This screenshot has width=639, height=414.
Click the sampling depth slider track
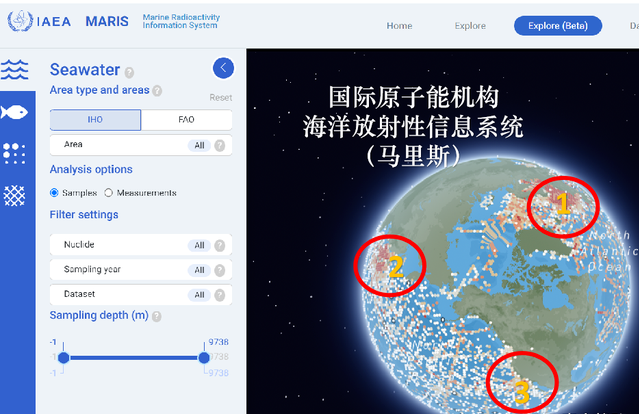134,358
